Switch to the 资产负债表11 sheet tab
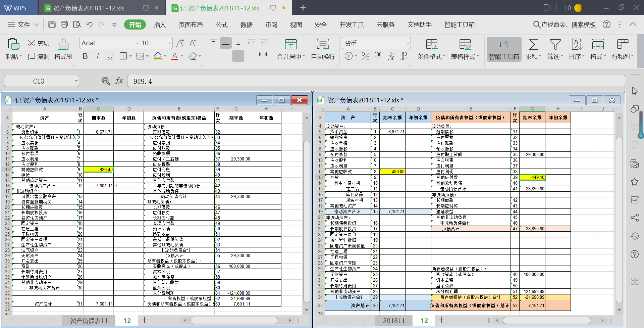The width and height of the screenshot is (644, 328). pos(89,321)
